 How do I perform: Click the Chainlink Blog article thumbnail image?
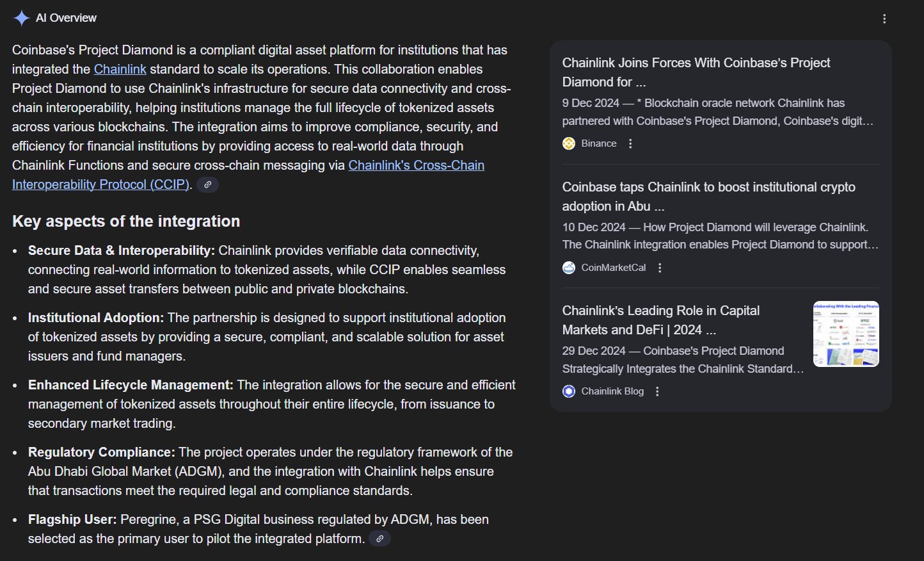point(846,334)
